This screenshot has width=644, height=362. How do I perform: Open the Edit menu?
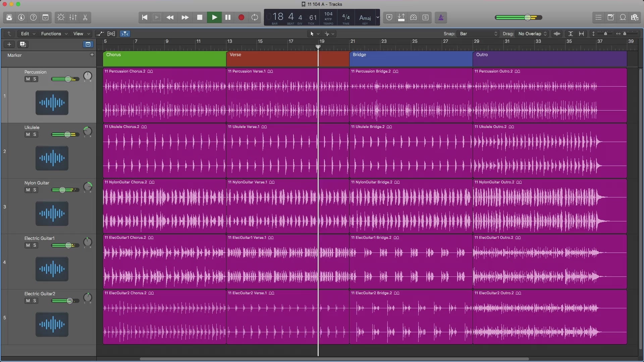[x=28, y=34]
